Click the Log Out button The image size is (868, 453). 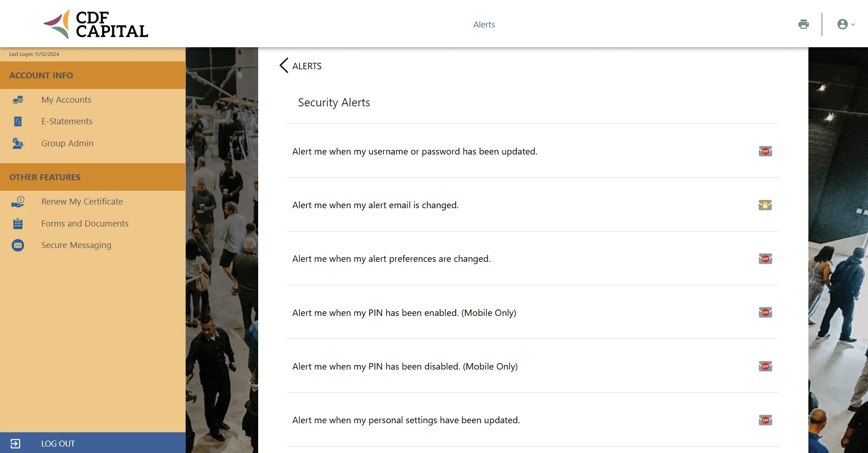point(58,443)
